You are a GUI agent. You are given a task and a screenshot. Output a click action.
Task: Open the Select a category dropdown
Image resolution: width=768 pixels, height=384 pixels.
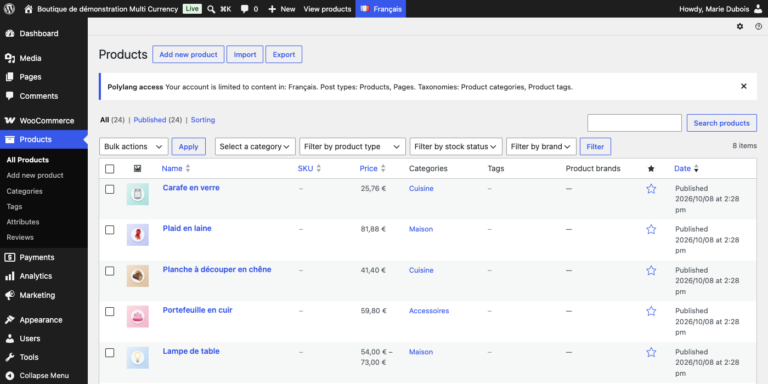(x=255, y=146)
